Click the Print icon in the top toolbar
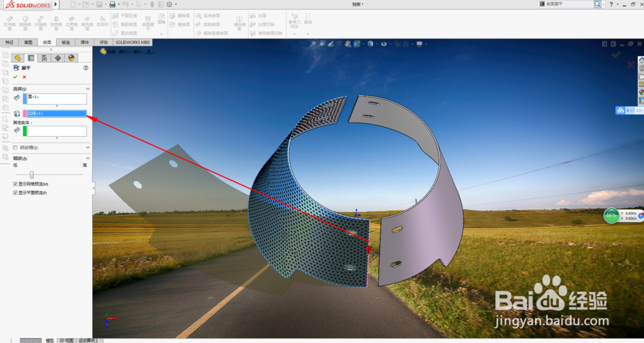The height and width of the screenshot is (343, 644). coord(112,5)
